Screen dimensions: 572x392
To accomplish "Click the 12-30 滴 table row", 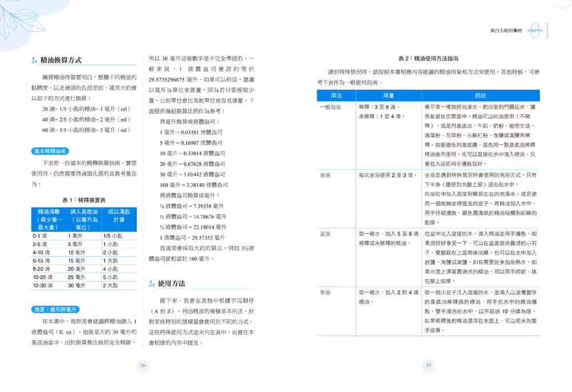I will click(x=84, y=285).
